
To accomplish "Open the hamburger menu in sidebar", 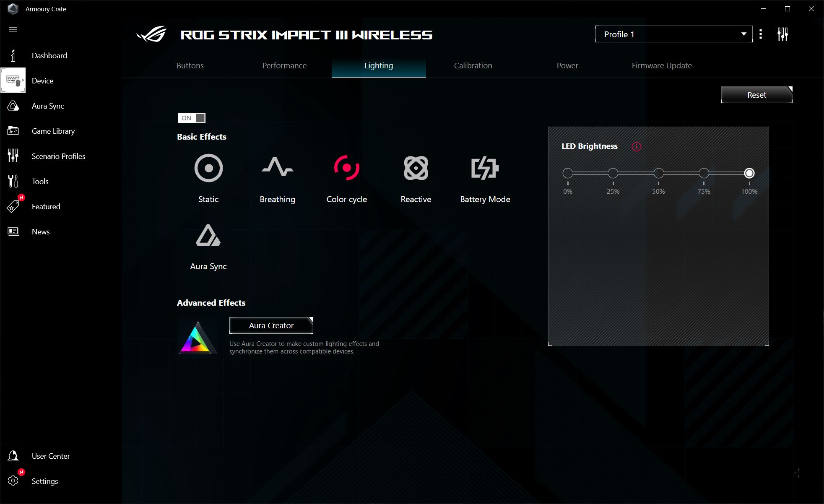I will 13,30.
